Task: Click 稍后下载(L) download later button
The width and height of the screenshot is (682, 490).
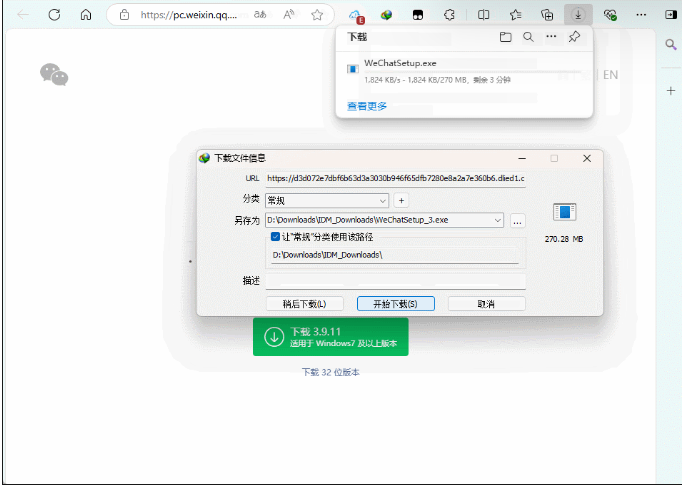Action: pos(304,304)
